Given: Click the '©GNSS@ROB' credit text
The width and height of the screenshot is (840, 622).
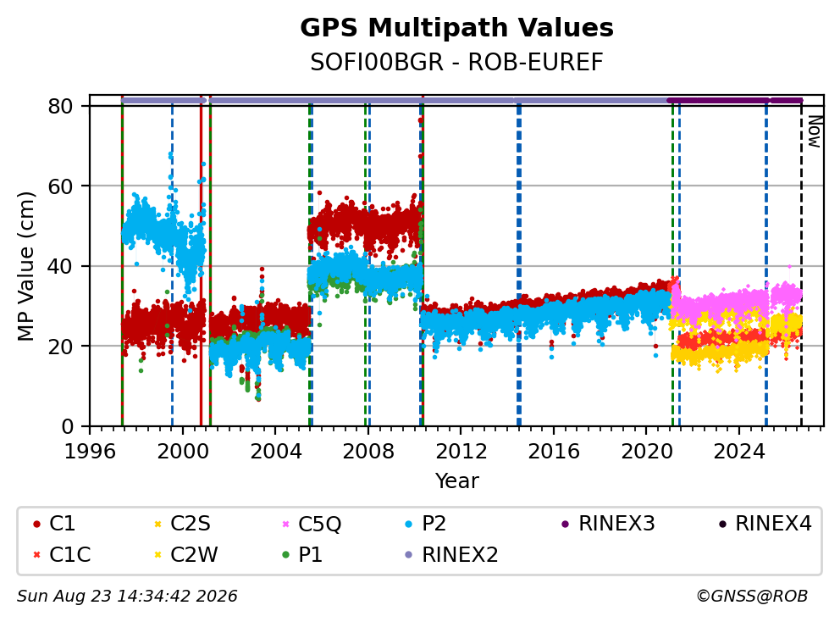Looking at the screenshot, I should coord(752,597).
